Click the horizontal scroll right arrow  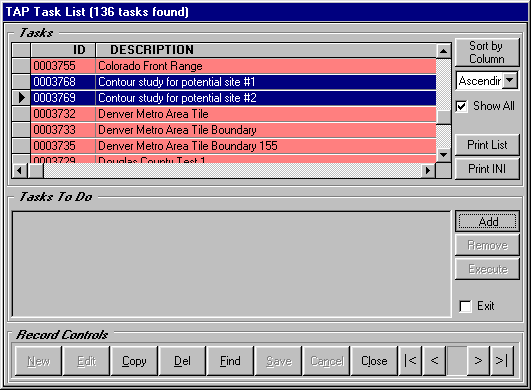[x=428, y=170]
